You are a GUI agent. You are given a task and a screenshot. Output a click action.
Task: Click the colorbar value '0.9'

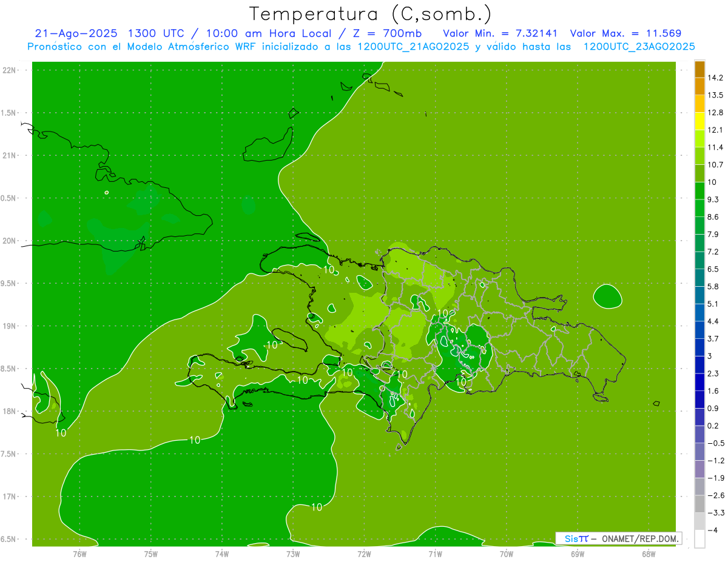tap(714, 408)
